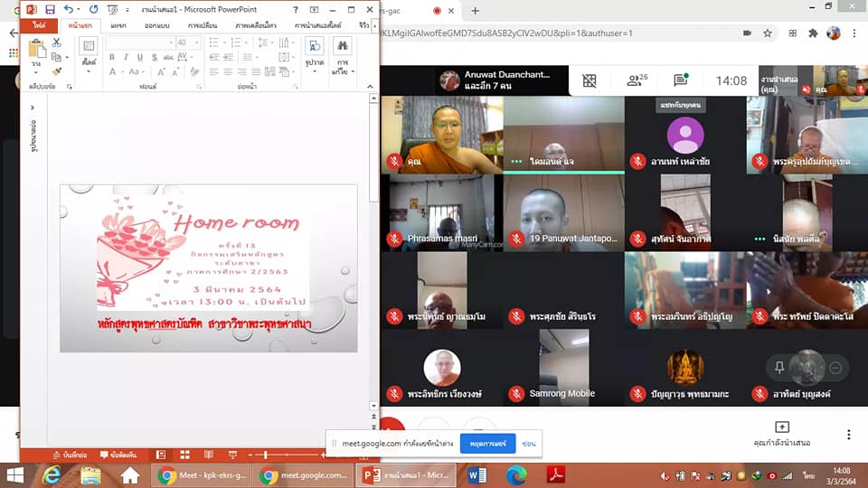The height and width of the screenshot is (488, 868).
Task: Start slideshow from beginning icon in title bar
Action: pos(112,9)
